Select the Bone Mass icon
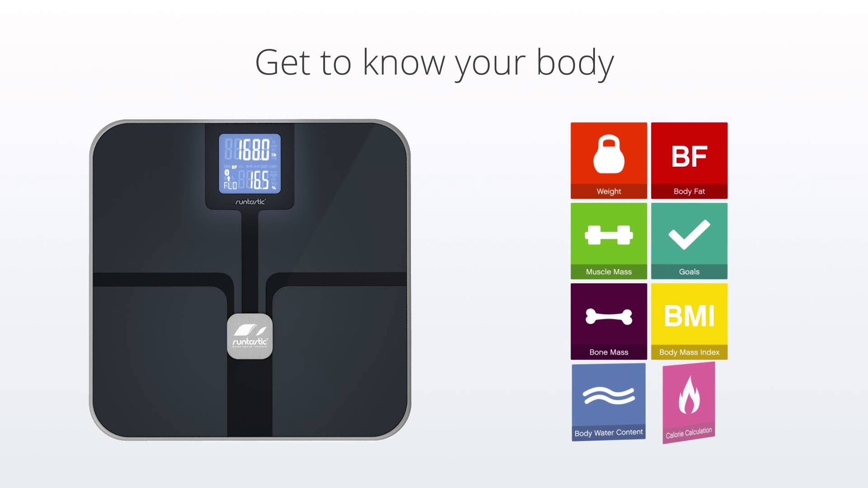This screenshot has height=488, width=868. [608, 320]
